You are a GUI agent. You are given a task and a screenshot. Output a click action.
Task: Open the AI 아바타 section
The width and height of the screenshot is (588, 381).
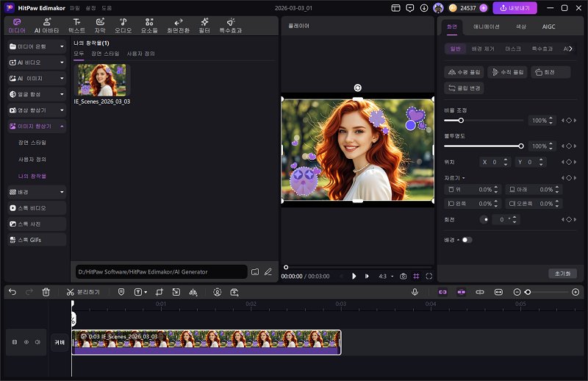[x=46, y=26]
